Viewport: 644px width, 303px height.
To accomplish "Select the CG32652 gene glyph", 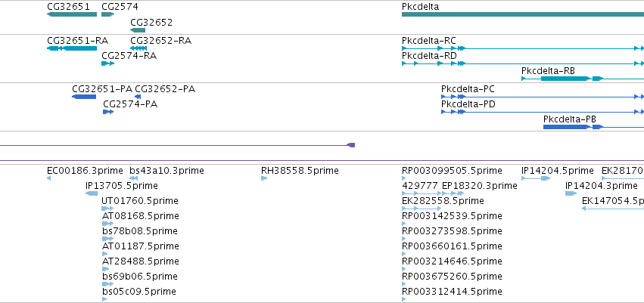I will (138, 30).
